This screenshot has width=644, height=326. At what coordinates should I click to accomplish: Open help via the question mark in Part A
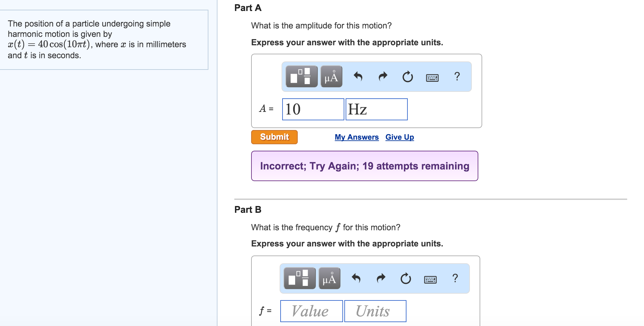(457, 77)
